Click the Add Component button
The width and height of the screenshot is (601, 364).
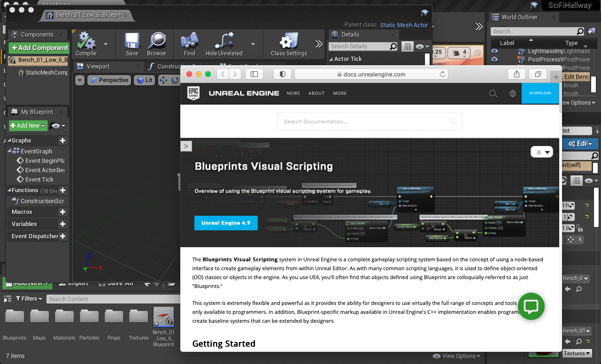point(39,48)
